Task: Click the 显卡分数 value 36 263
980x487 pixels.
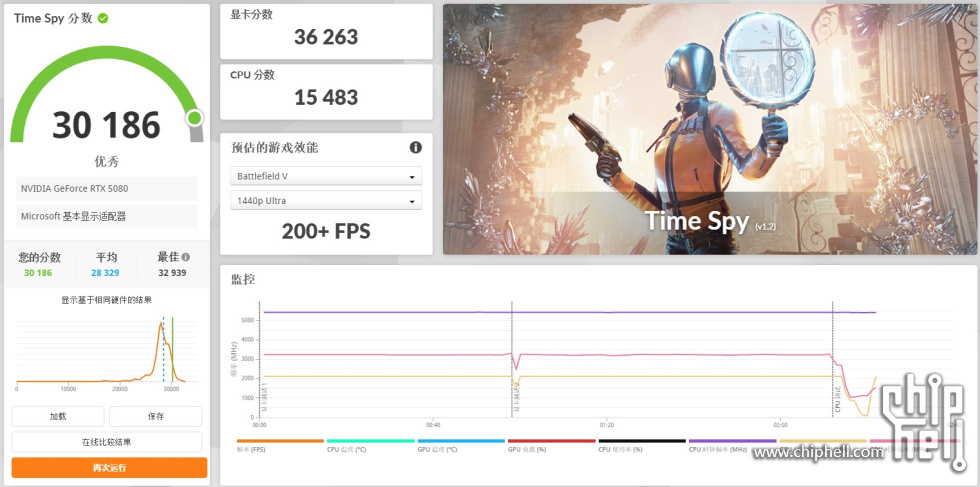Action: tap(326, 37)
